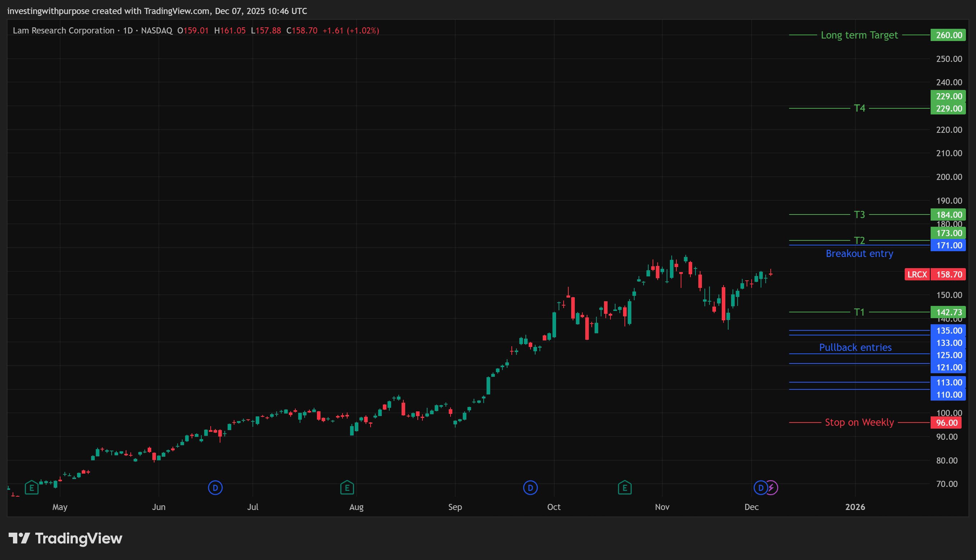Viewport: 976px width, 560px height.
Task: Open the earnings marker near August
Action: pyautogui.click(x=347, y=488)
